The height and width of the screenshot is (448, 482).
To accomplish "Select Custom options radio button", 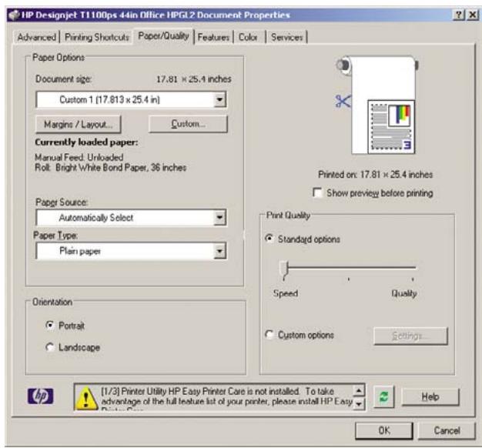I will (269, 334).
